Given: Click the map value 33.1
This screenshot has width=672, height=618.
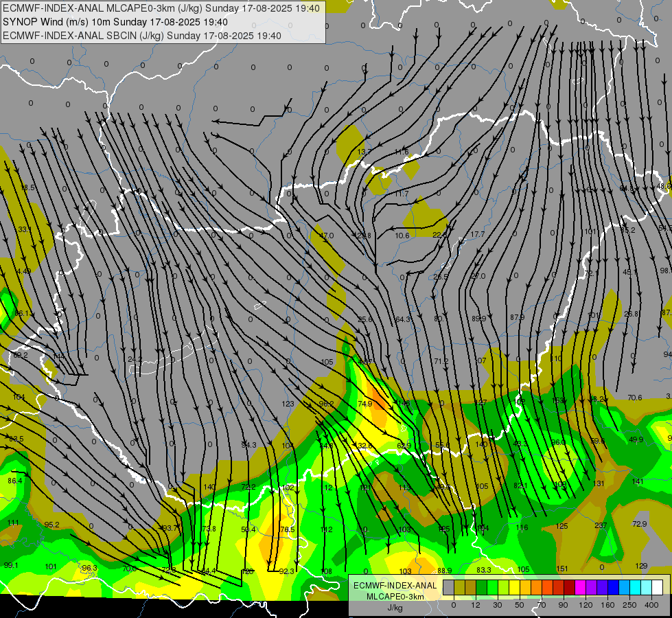Looking at the screenshot, I should 25,229.
